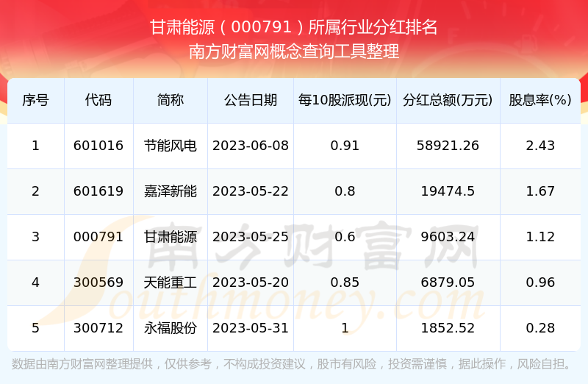Click dividend yield 1.12
588x384 pixels.
click(540, 237)
